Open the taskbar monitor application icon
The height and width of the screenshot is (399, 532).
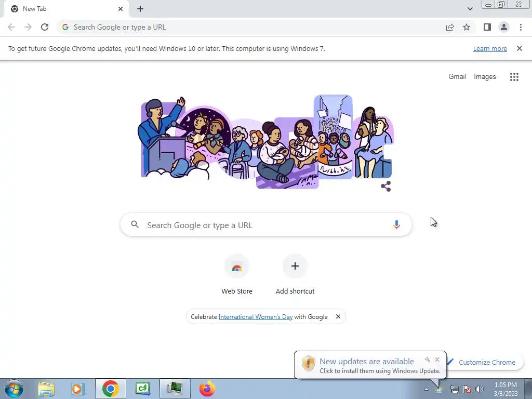(x=175, y=389)
